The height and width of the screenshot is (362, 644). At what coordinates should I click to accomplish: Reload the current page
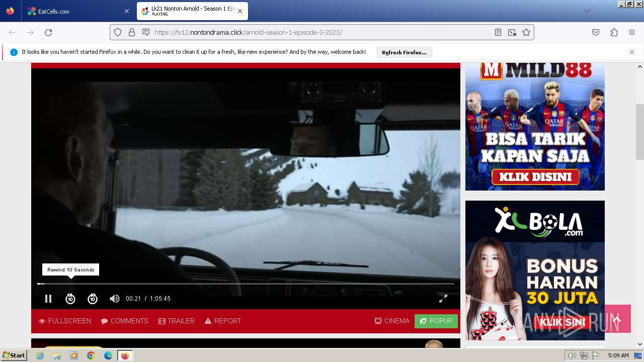coord(48,32)
